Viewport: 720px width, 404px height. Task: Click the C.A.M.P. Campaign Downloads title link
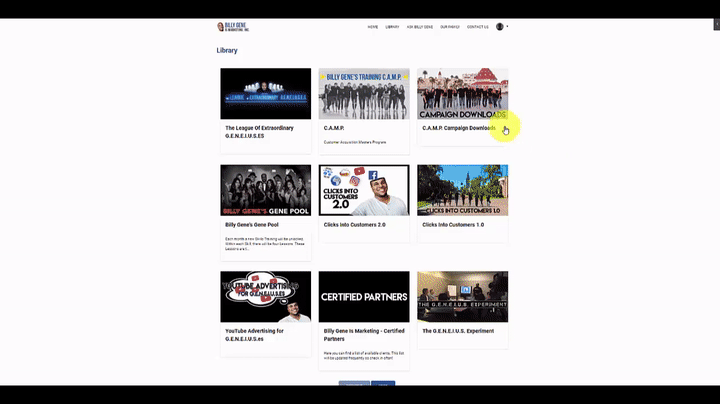[458, 128]
